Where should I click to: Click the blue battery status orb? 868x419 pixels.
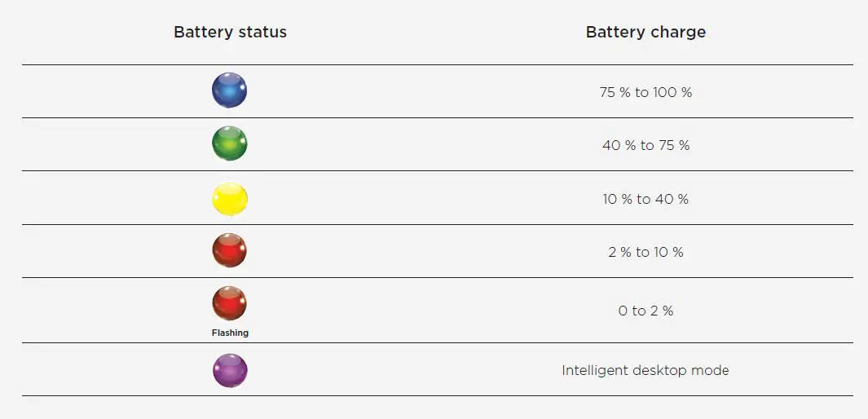tap(229, 90)
